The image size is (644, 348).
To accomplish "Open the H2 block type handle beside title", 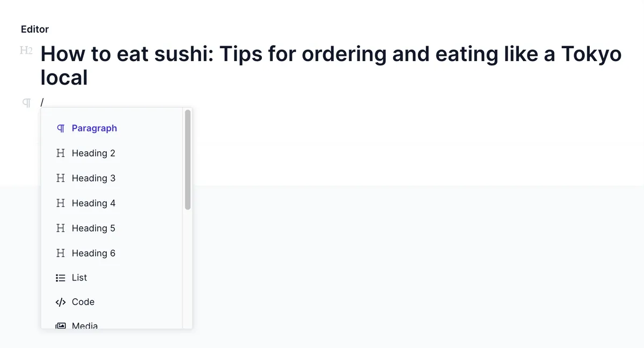I will coord(26,50).
